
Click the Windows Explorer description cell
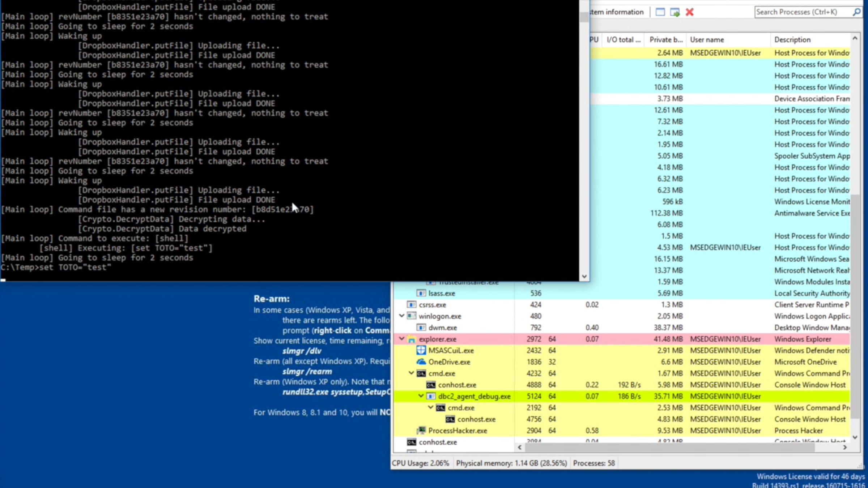coord(803,339)
